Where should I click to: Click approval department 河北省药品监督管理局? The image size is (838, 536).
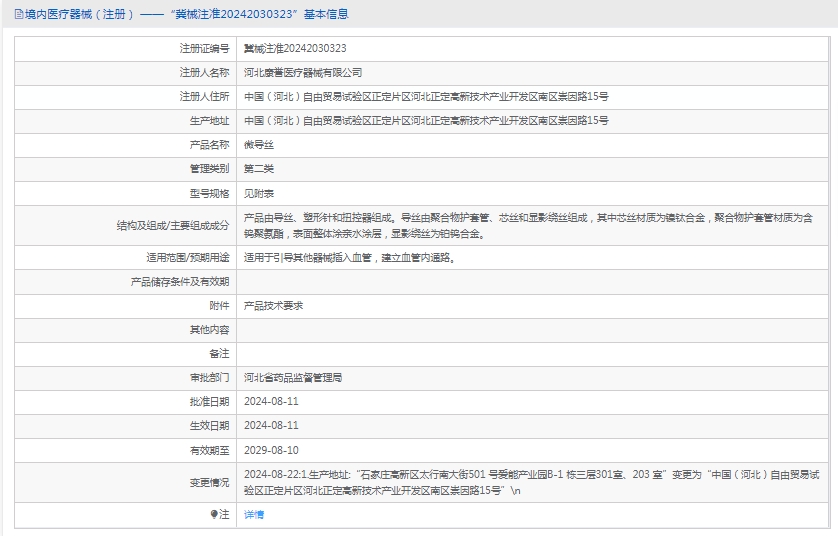click(293, 378)
